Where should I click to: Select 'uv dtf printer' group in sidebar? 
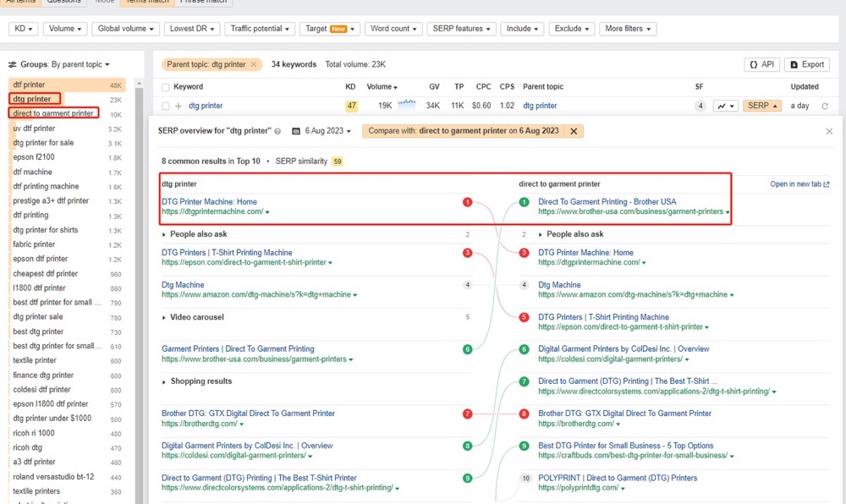pyautogui.click(x=34, y=129)
